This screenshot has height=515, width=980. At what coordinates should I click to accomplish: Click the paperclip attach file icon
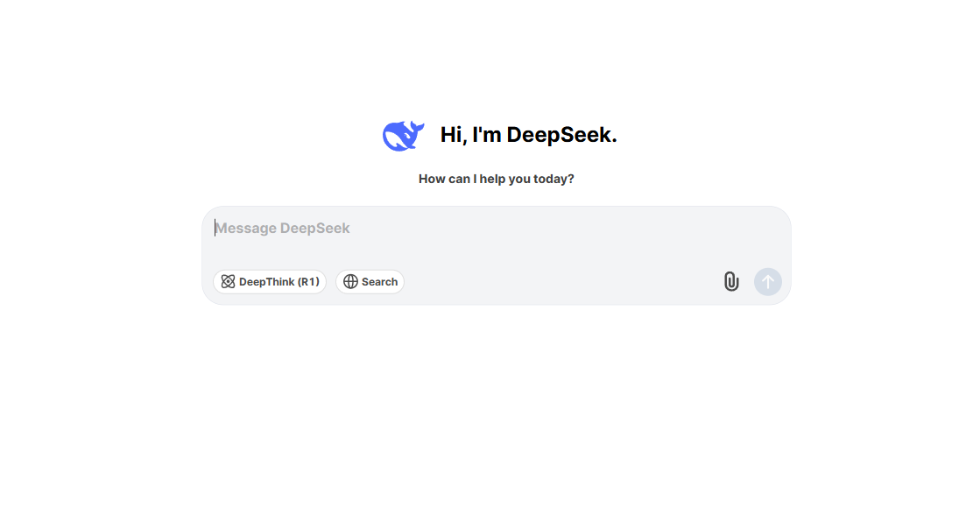click(731, 282)
